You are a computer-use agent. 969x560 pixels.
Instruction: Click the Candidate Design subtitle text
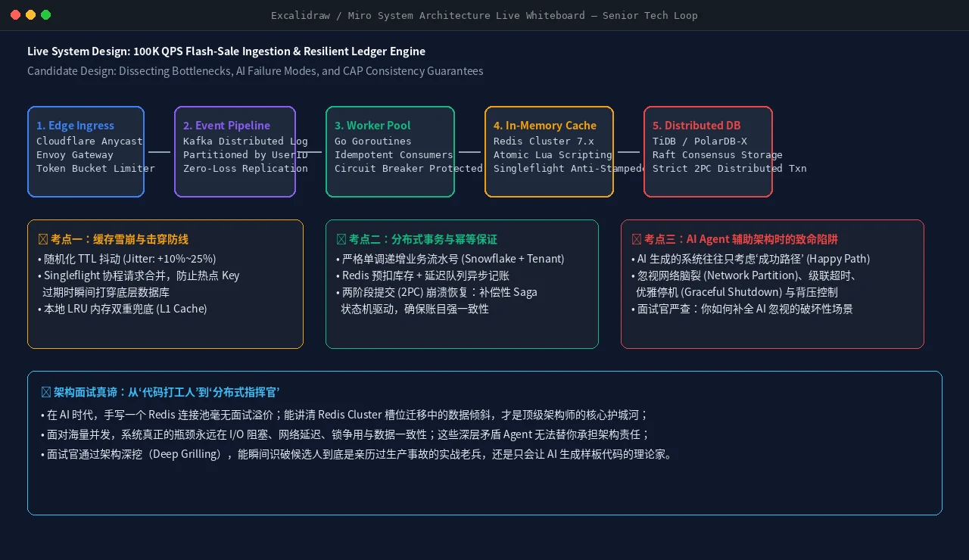point(255,71)
